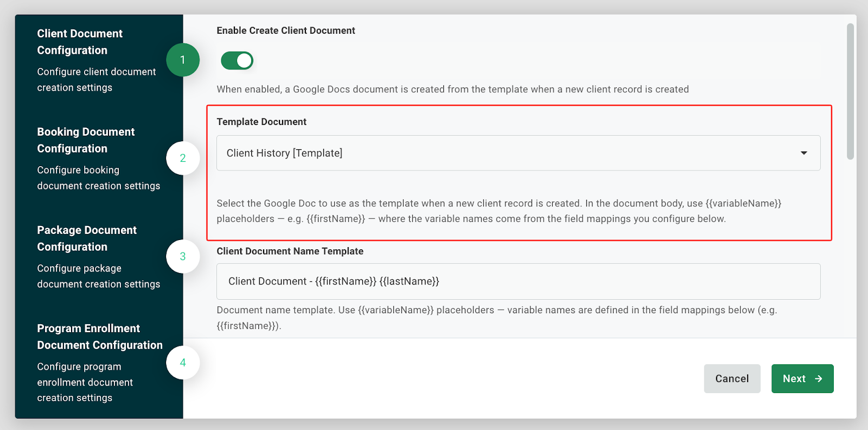Click the arrow icon in Next button
Screen dimensions: 868x430
tap(819, 378)
